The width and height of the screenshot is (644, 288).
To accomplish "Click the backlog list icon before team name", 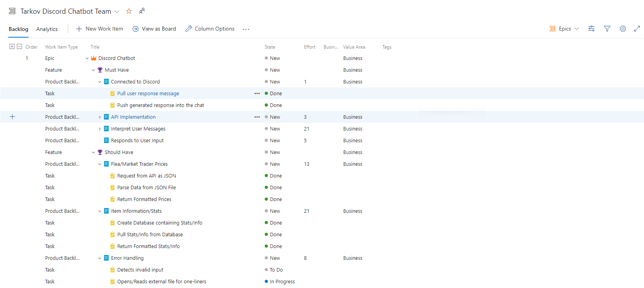I will 12,11.
